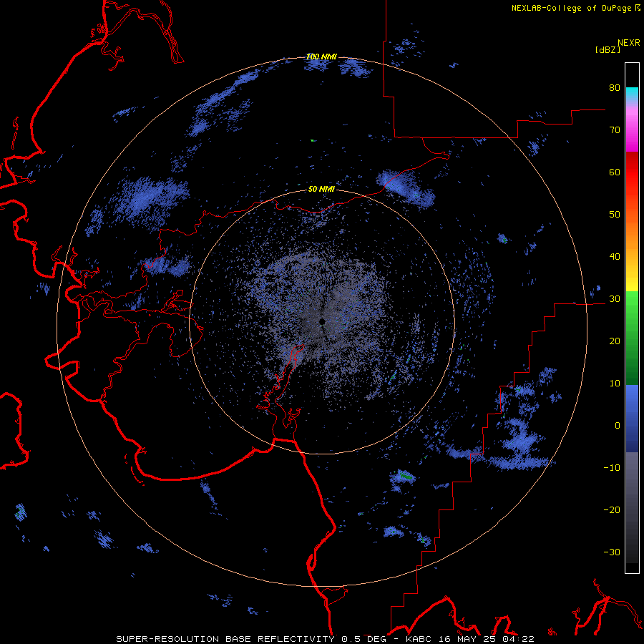
Task: Click the NEXLAB-College of DuPage watermark text
Action: pos(572,8)
